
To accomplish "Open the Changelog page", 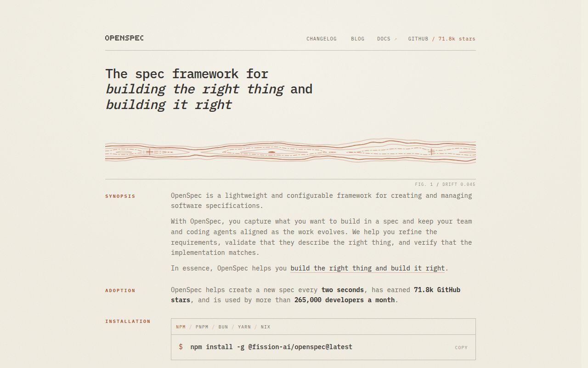I will point(322,39).
